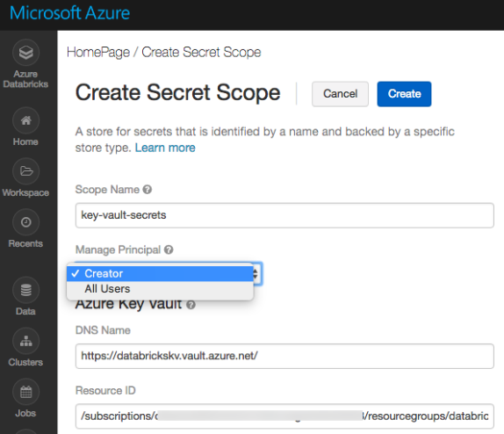Click the Microsoft Azure logo text
The width and height of the screenshot is (504, 434).
click(x=69, y=13)
